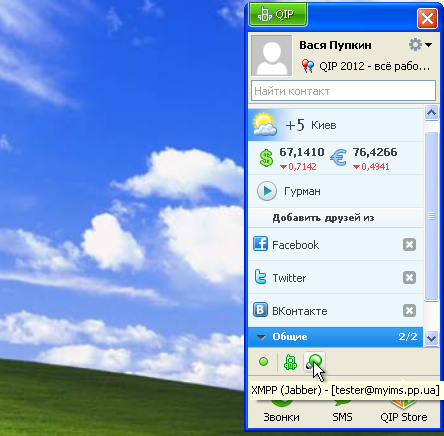Play the Гурман radio station
This screenshot has height=436, width=444.
[x=267, y=191]
